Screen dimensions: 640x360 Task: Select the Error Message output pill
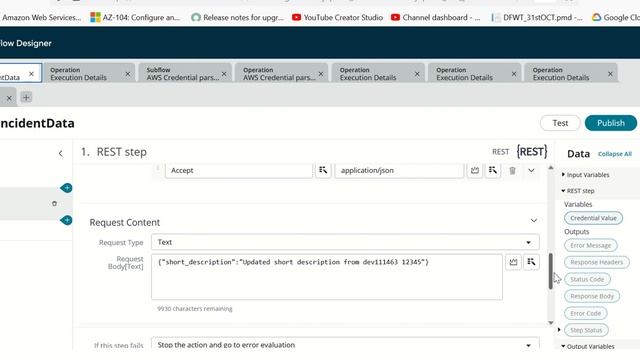click(591, 245)
